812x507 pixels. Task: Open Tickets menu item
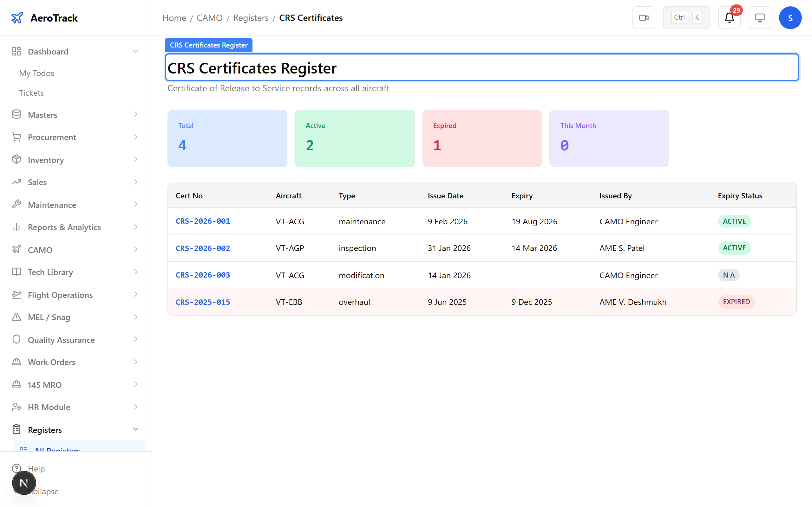(31, 93)
